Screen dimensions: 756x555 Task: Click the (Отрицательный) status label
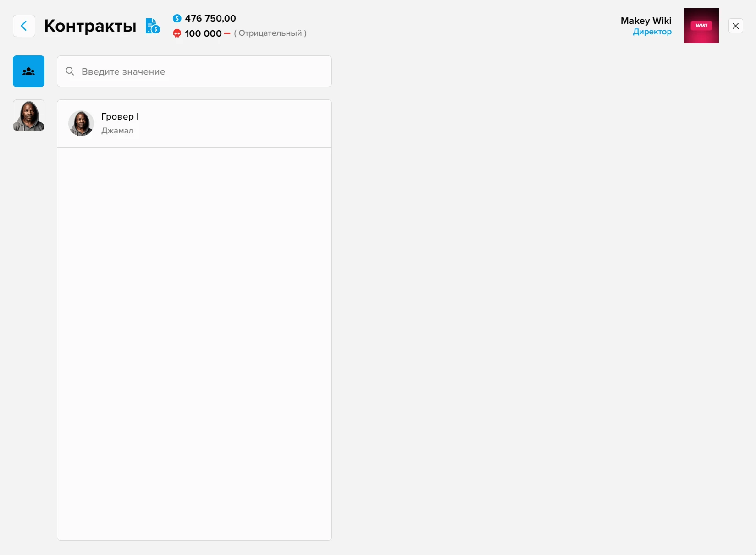pos(270,33)
